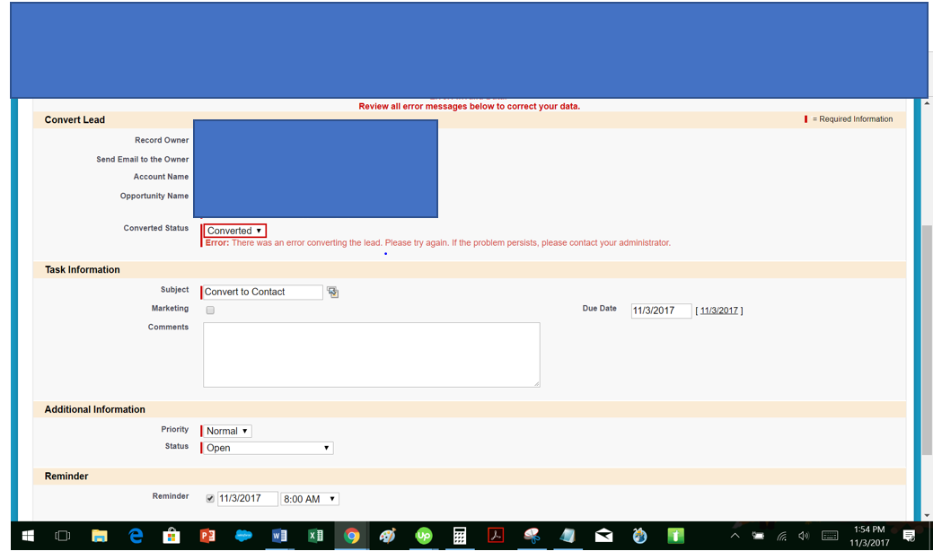Click into the Subject text field
Viewport: 942px width, 560px height.
coord(262,293)
